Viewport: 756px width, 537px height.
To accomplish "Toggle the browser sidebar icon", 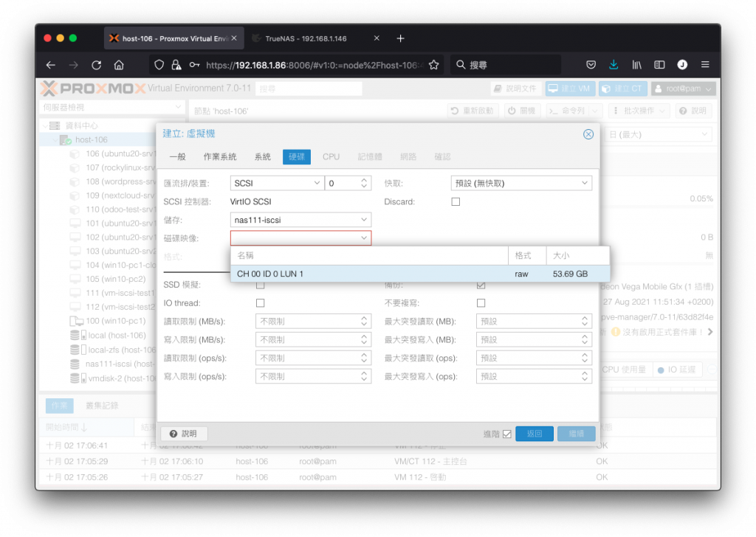I will point(659,65).
